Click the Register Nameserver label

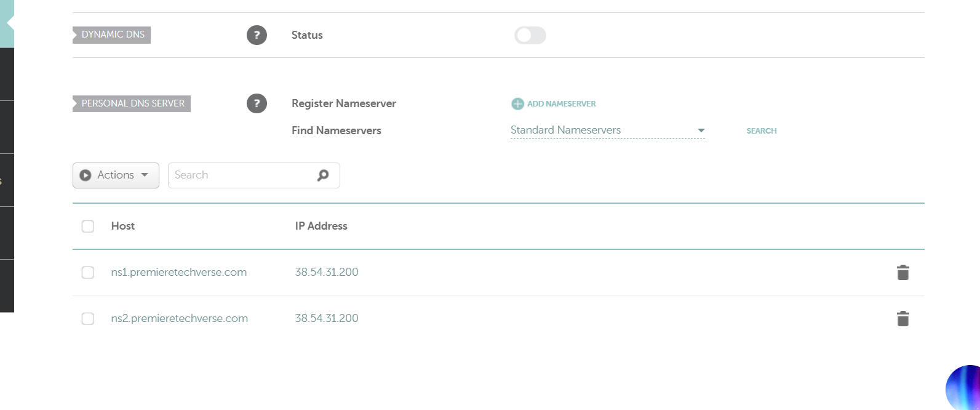pos(344,103)
